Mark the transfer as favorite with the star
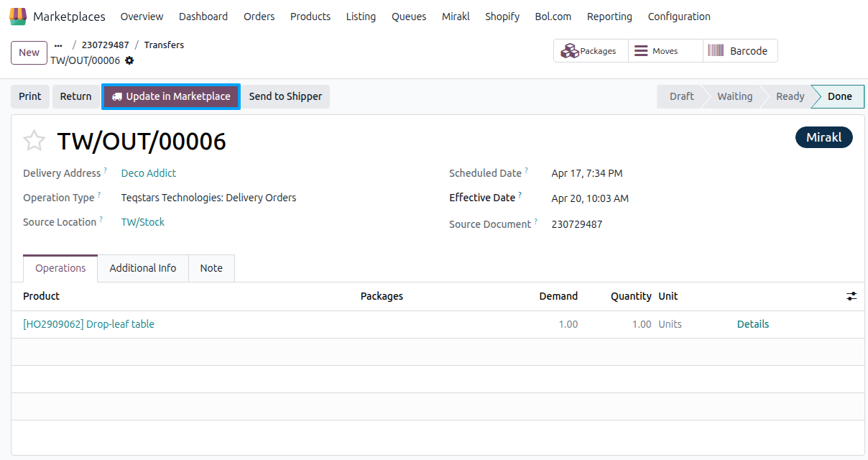 [x=34, y=141]
